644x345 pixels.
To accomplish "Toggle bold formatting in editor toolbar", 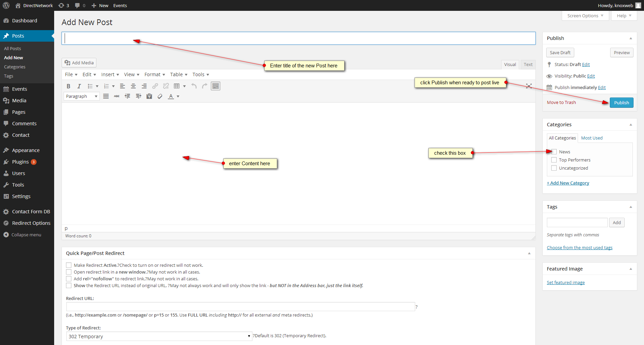I will coord(68,86).
